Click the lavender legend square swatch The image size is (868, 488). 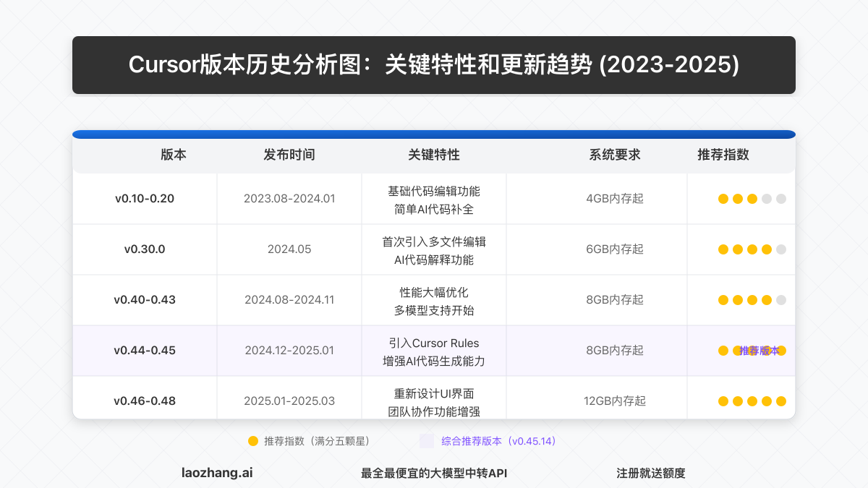tap(427, 440)
